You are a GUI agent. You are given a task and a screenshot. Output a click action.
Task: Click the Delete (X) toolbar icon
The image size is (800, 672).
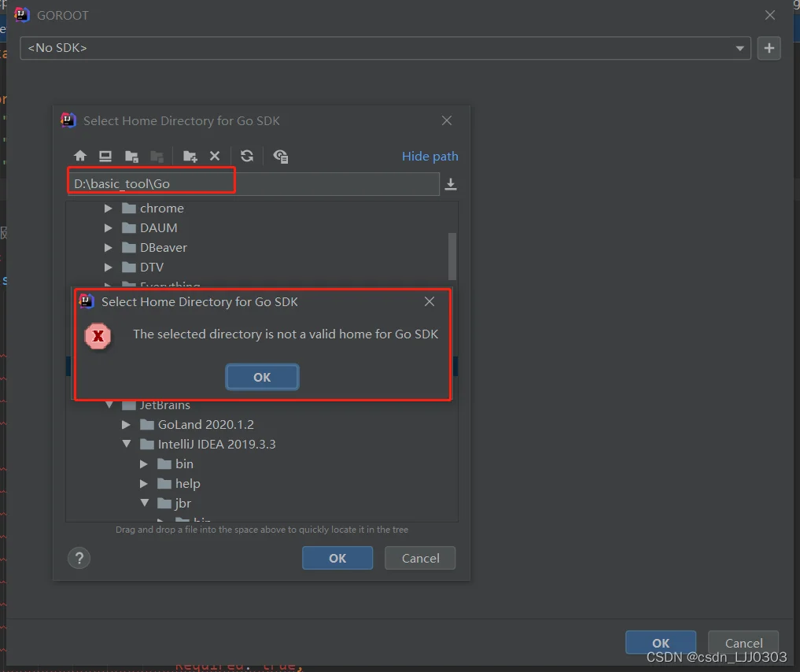pos(215,156)
